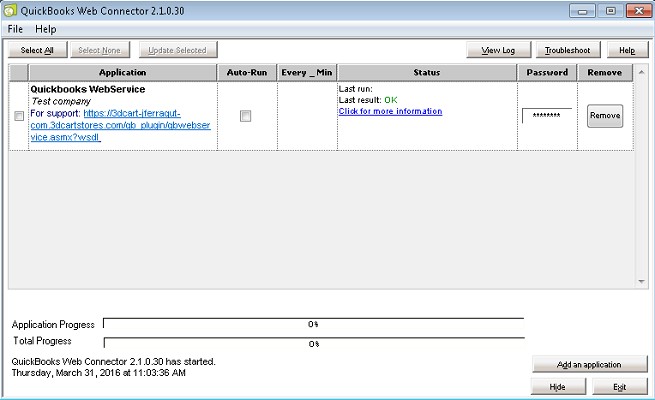
Task: Click the Add an application button
Action: coord(589,364)
